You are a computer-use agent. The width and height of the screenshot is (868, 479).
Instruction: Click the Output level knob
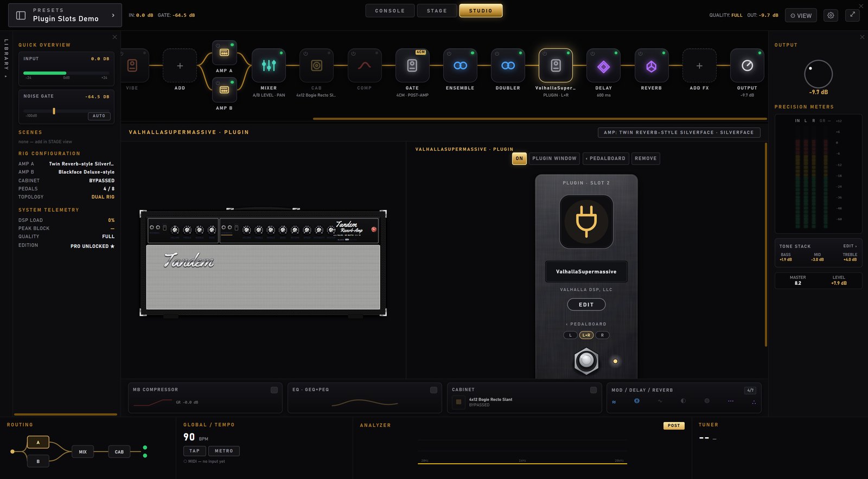(x=818, y=74)
